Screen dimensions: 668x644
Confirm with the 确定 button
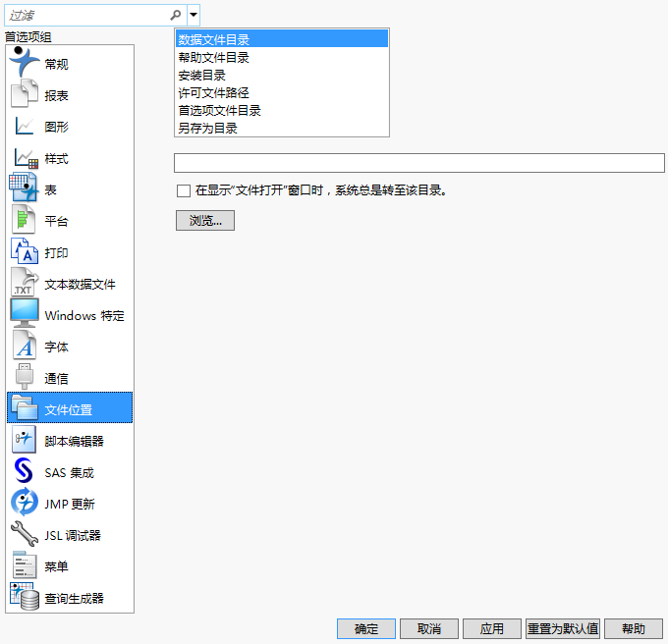coord(366,628)
